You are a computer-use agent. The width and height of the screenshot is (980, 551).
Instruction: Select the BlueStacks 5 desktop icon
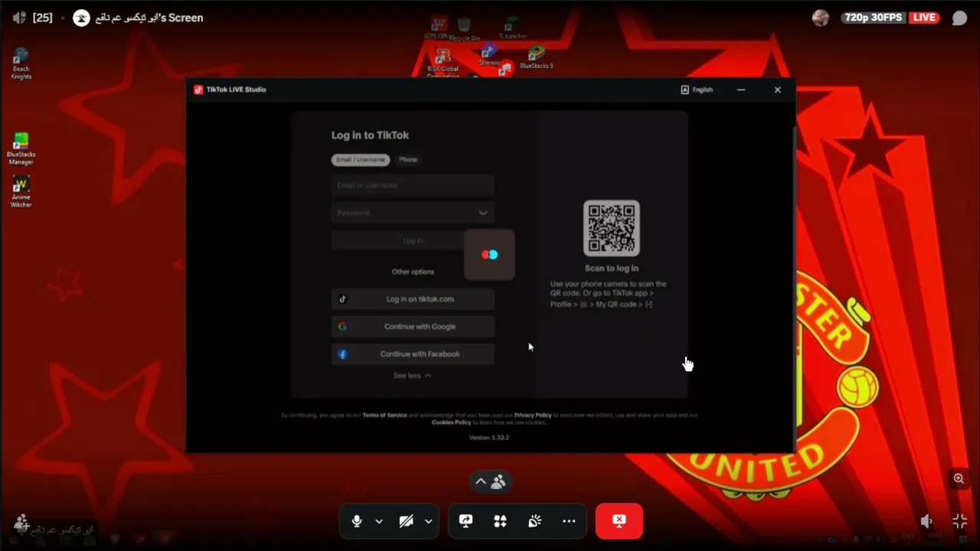coord(536,58)
